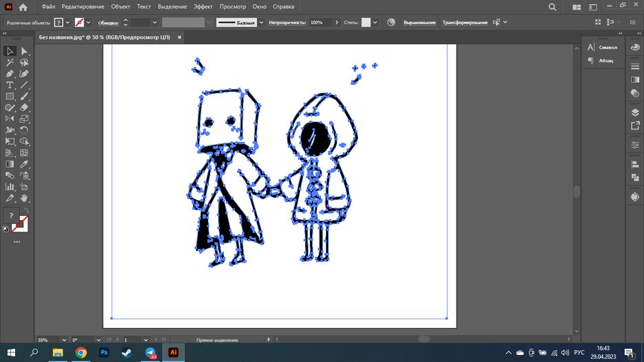Select the Eyedropper tool
Screen dimensions: 644x362
[24, 164]
